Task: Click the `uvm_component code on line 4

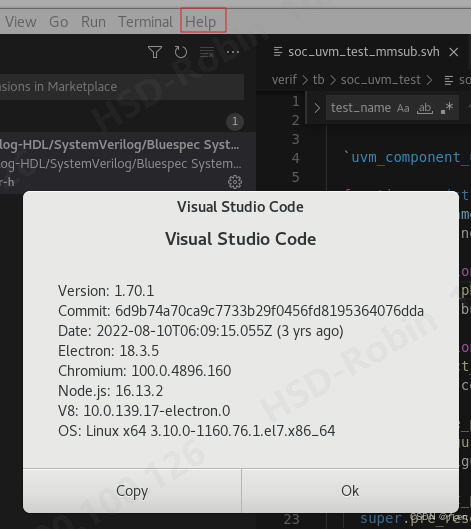Action: pos(406,158)
